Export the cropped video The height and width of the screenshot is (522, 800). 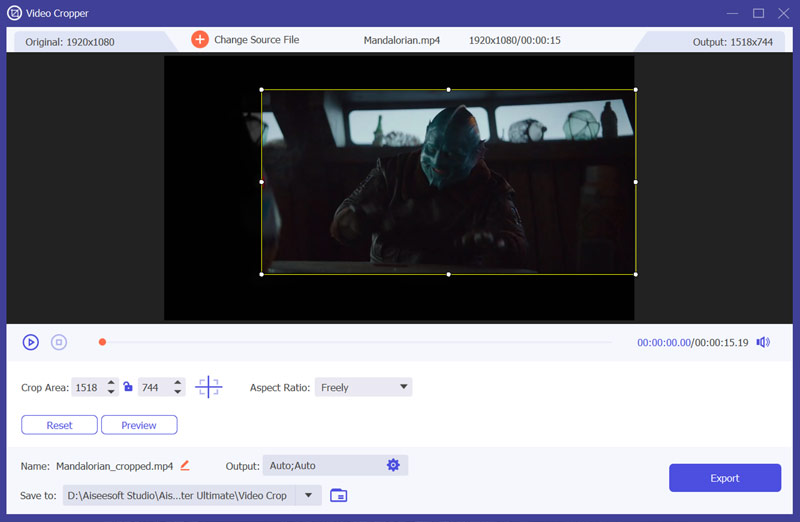725,478
